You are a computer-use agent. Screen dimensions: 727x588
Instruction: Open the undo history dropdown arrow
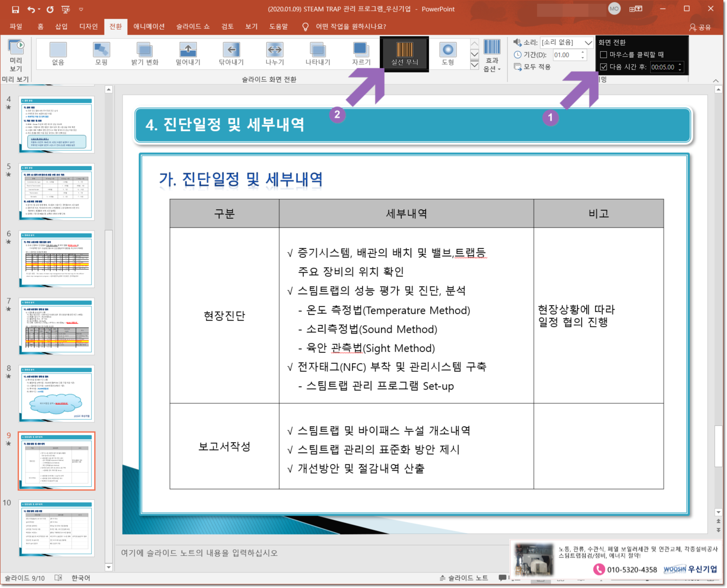point(39,9)
